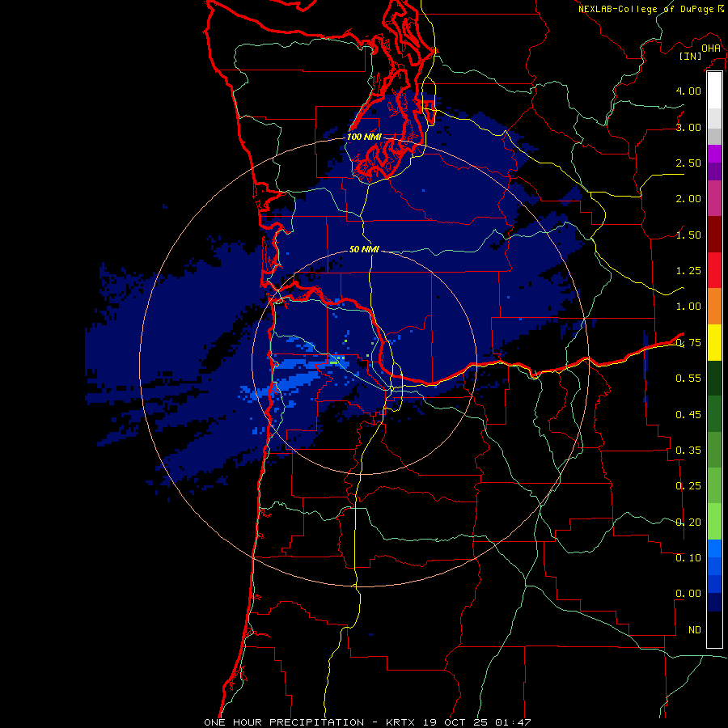
Task: Click the 1.25 legend value
Action: [688, 271]
